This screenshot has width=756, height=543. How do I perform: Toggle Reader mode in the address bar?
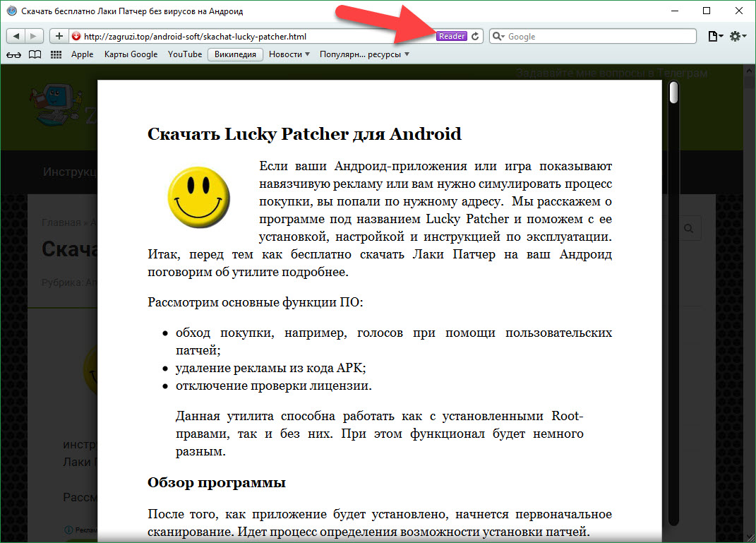click(451, 36)
